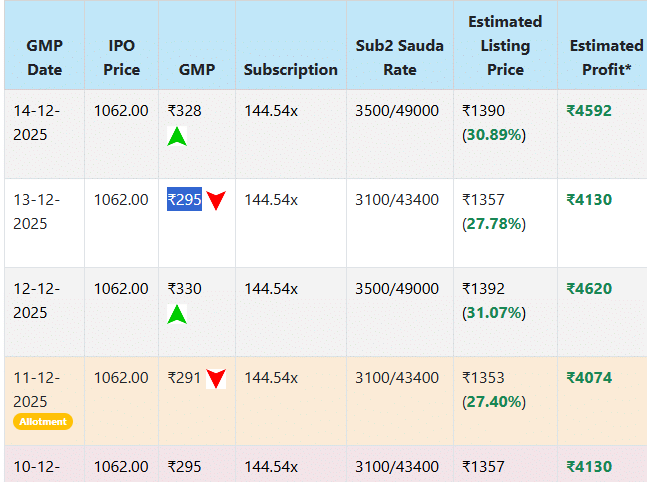Click the yellow Allotment badge
The height and width of the screenshot is (482, 647).
click(x=43, y=421)
